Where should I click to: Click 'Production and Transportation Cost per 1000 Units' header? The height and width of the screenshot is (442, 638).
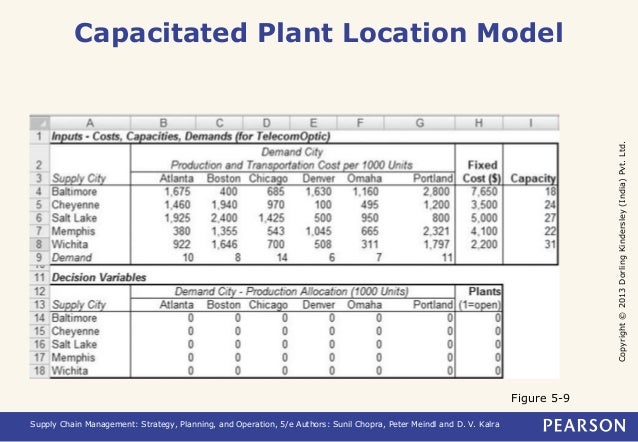coord(291,165)
